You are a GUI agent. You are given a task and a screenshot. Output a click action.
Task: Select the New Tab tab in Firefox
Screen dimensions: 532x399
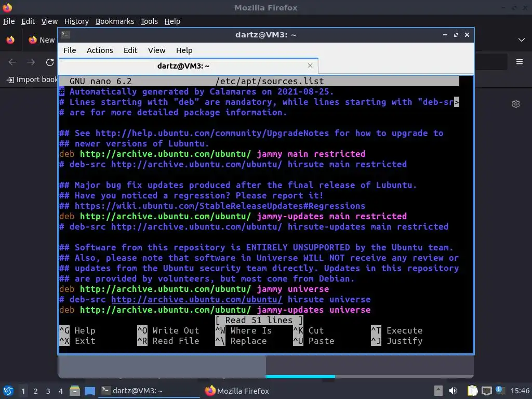(x=41, y=40)
